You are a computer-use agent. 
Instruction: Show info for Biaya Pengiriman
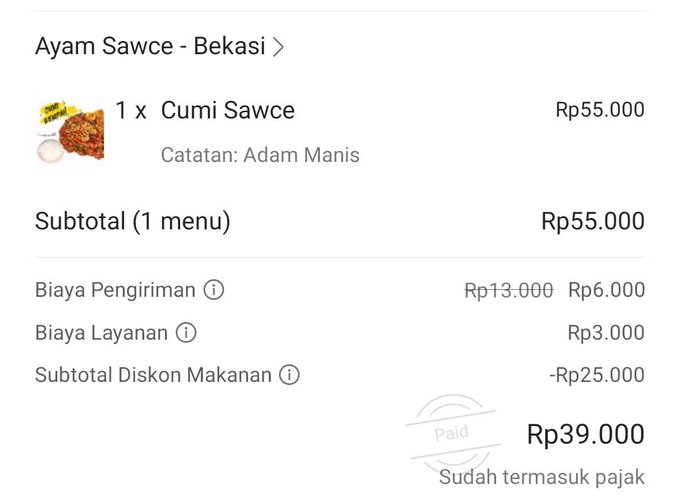(x=214, y=290)
